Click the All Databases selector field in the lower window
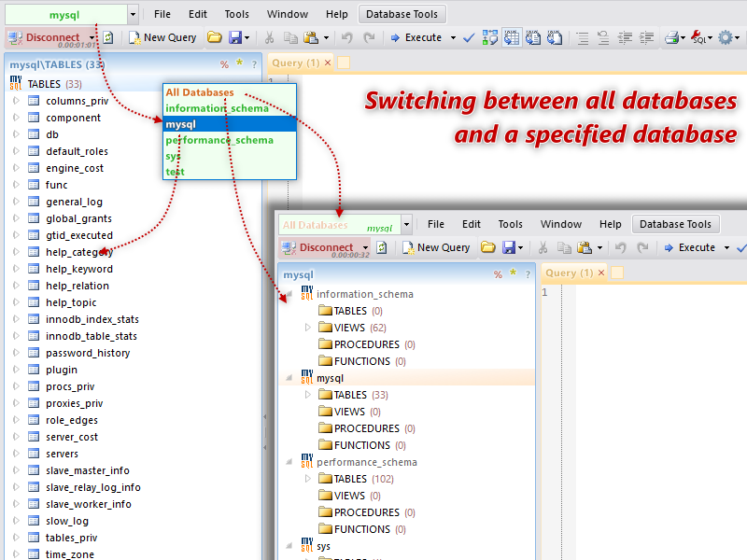The height and width of the screenshot is (560, 747). click(340, 224)
